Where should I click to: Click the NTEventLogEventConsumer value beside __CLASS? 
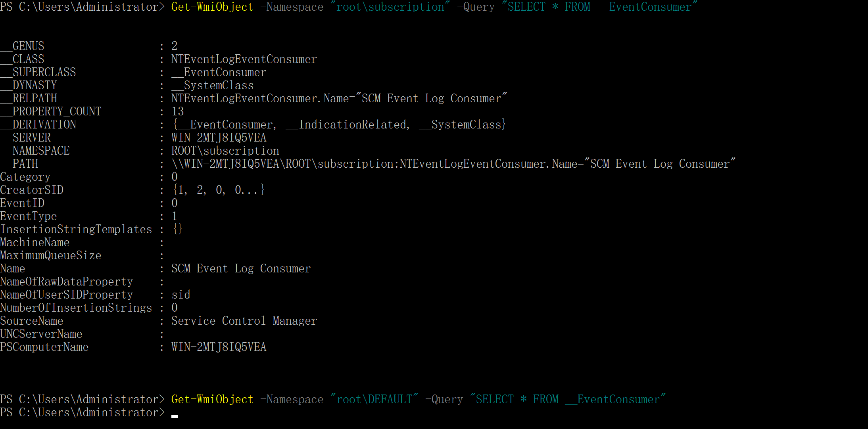tap(244, 59)
